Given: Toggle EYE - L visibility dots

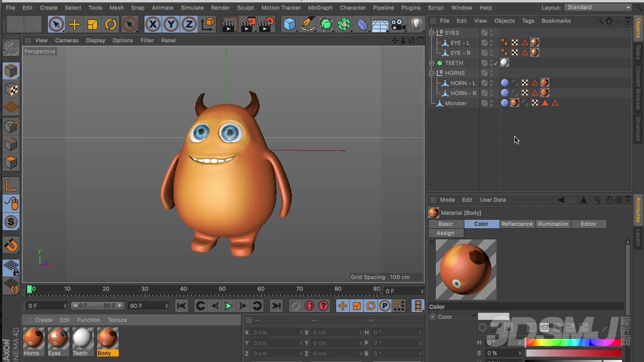Looking at the screenshot, I should click(492, 43).
